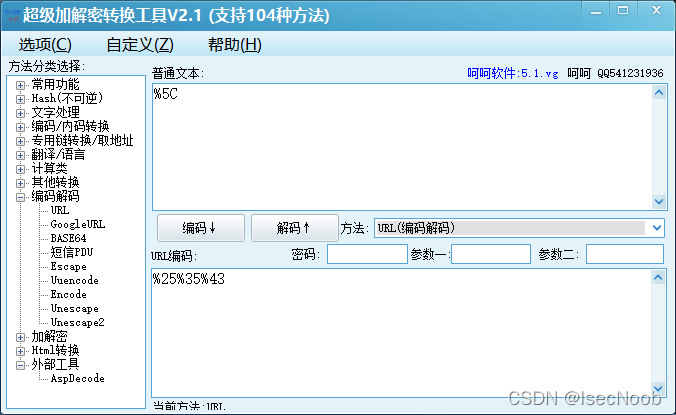Select AspDecode under 外部工具

pyautogui.click(x=77, y=378)
